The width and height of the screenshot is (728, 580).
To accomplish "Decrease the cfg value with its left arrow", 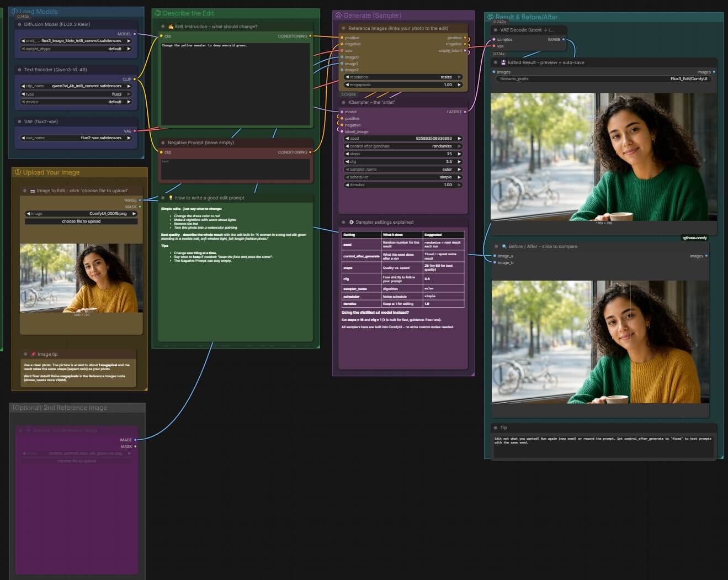I will (x=347, y=162).
